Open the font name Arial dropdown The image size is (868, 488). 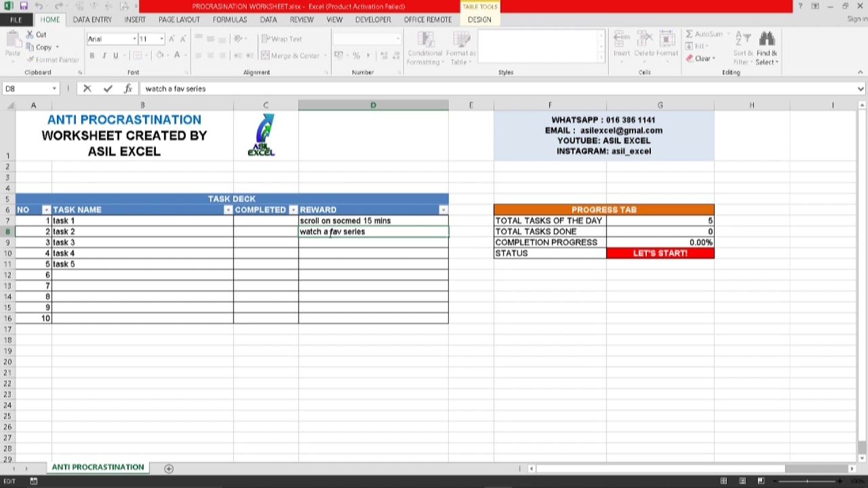tap(134, 39)
